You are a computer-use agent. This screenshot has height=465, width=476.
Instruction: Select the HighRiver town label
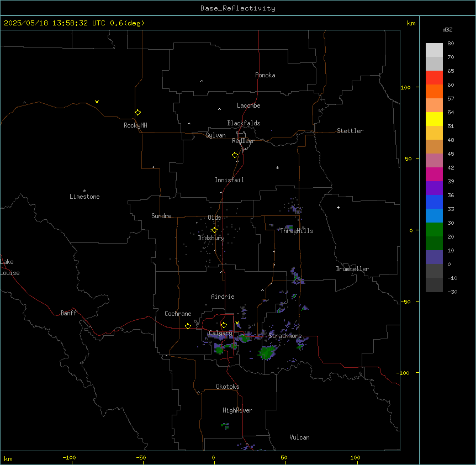click(x=237, y=410)
